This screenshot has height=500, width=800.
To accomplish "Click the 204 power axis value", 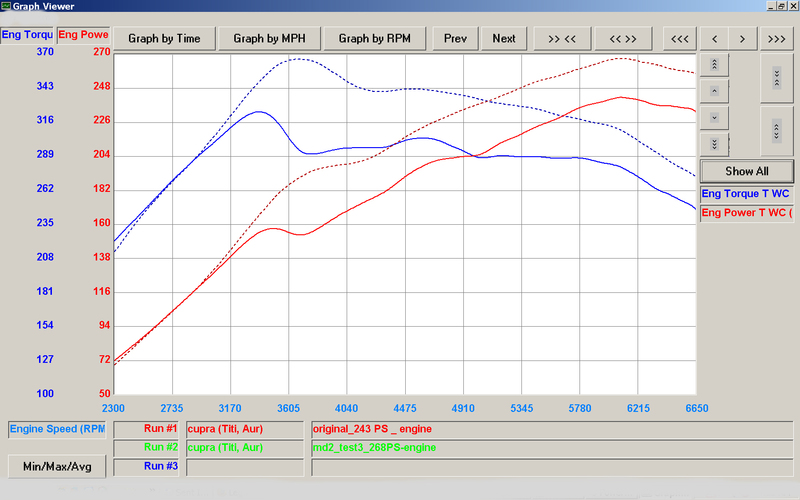I will click(102, 154).
